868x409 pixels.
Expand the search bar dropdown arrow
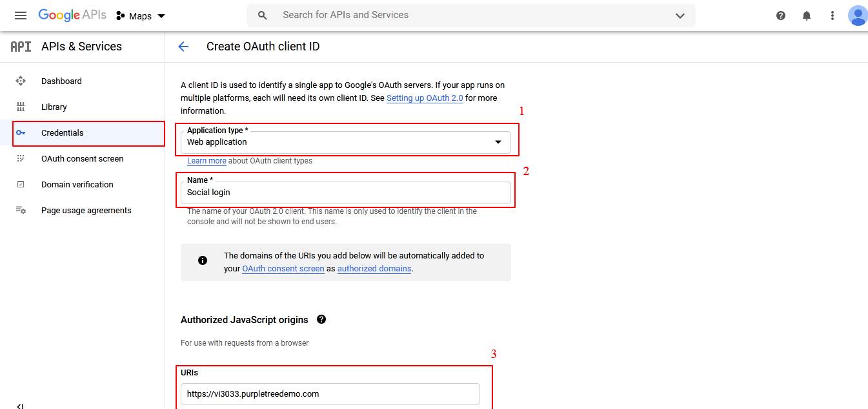[680, 16]
